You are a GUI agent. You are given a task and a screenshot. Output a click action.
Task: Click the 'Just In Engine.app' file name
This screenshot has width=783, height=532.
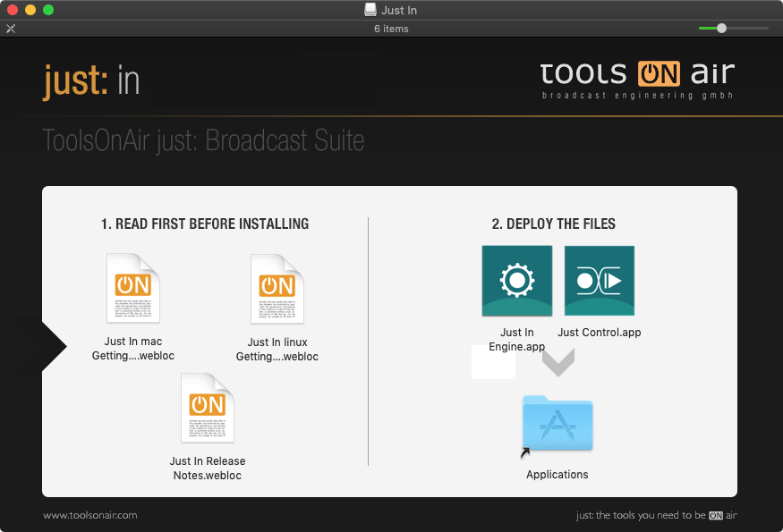517,340
